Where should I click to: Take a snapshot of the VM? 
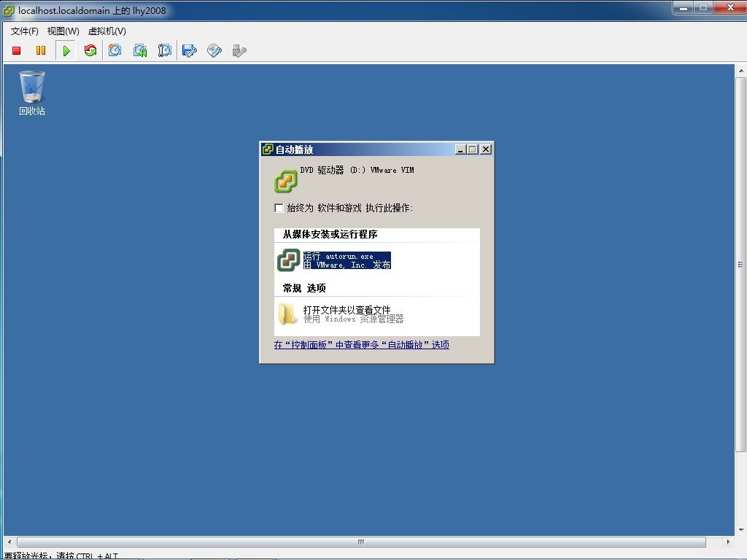click(x=115, y=50)
